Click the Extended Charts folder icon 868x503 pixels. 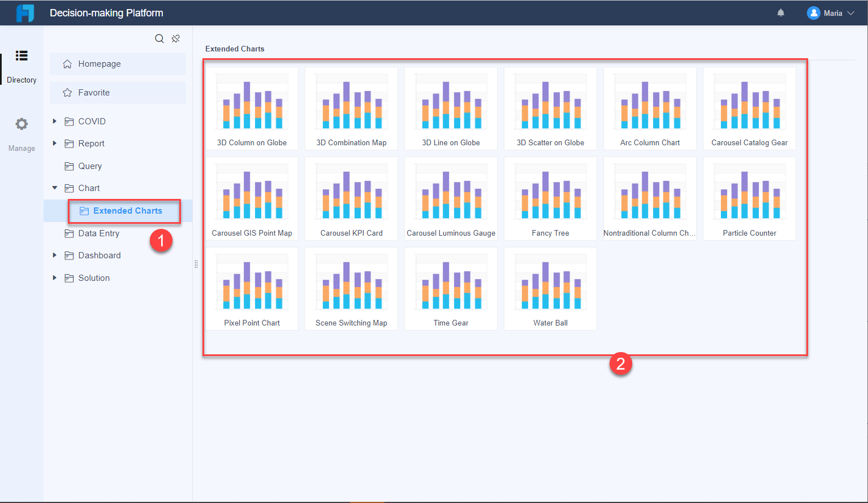pos(84,211)
